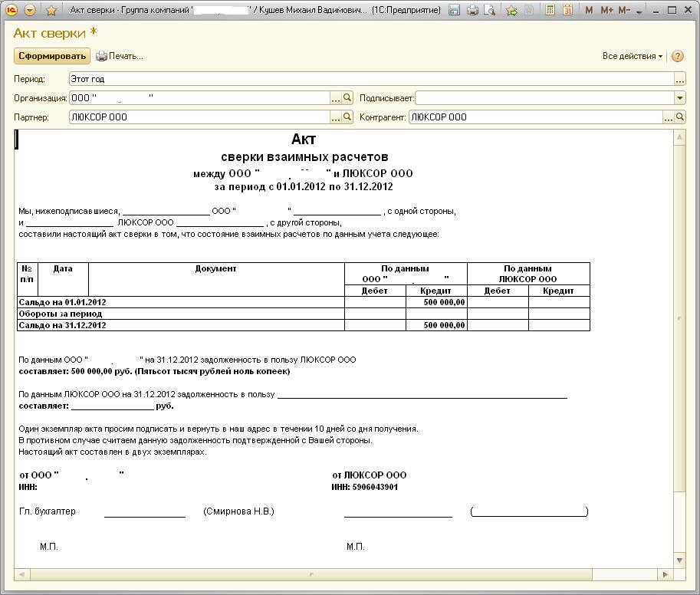700x595 pixels.
Task: Click the Партнер ellipsis select button
Action: [335, 117]
